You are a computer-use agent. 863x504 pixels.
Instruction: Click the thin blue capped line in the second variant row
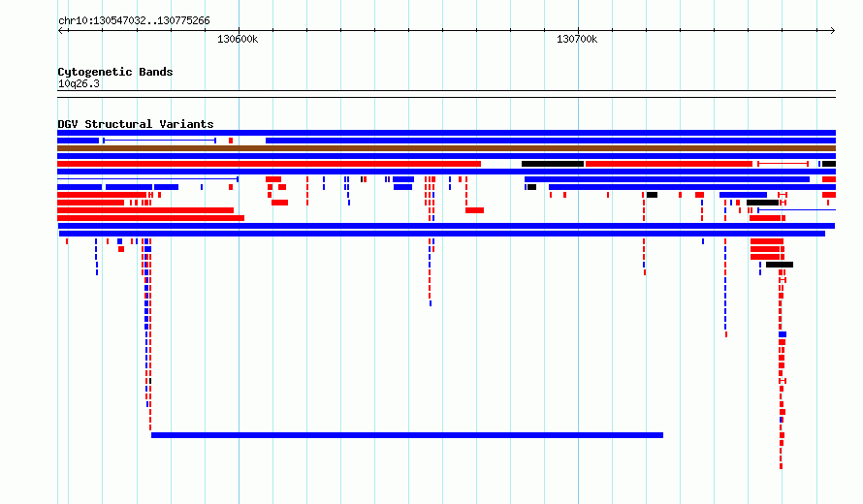pos(159,141)
